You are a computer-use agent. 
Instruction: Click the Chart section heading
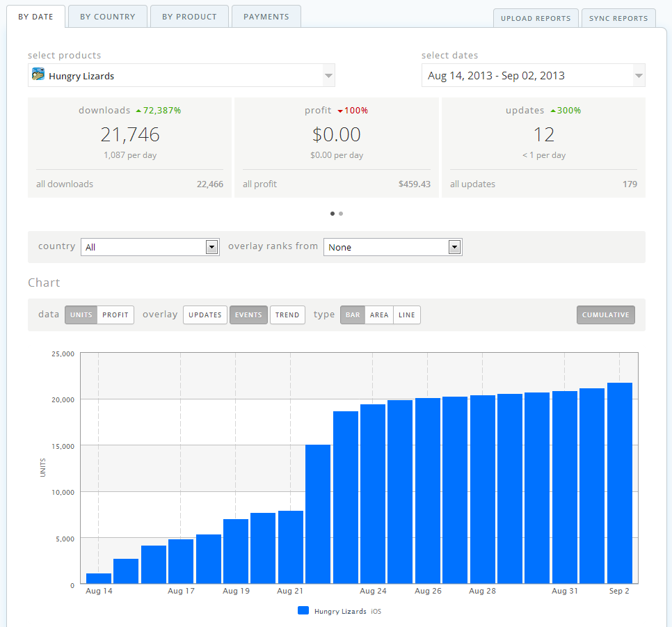point(44,283)
